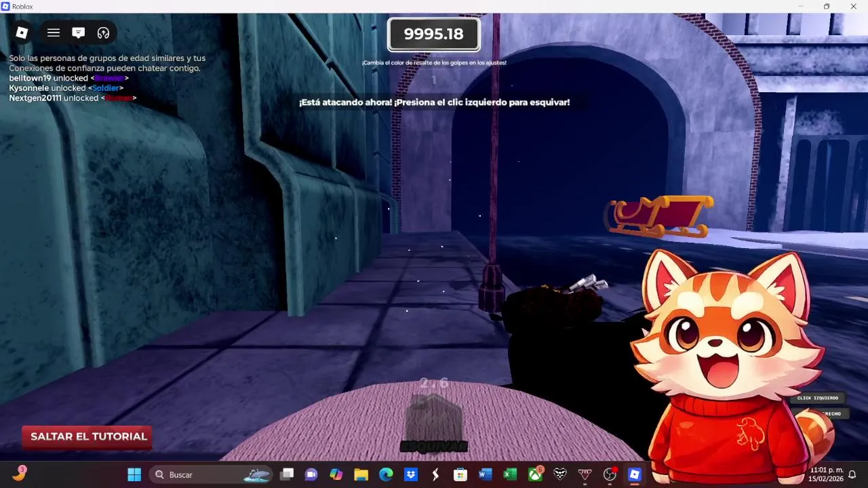
Task: Click the headphones voice icon in top bar
Action: (103, 33)
